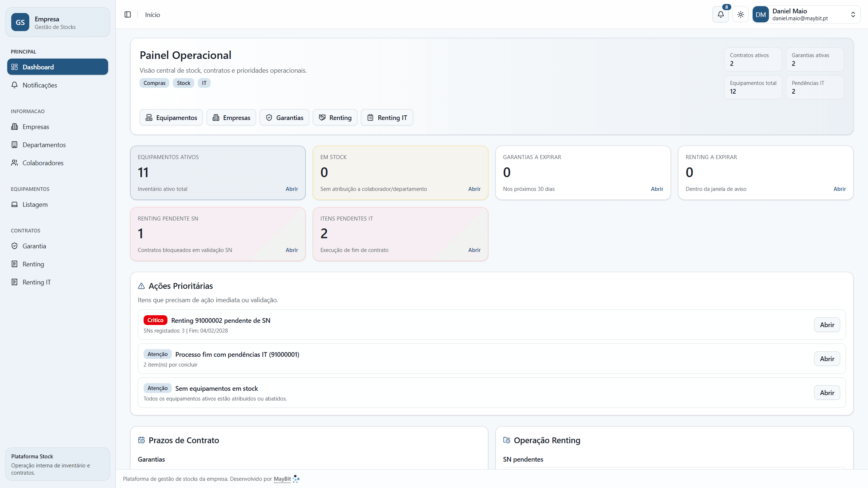The image size is (868, 488).
Task: Click the Equipamentos quick-access button
Action: point(171,118)
